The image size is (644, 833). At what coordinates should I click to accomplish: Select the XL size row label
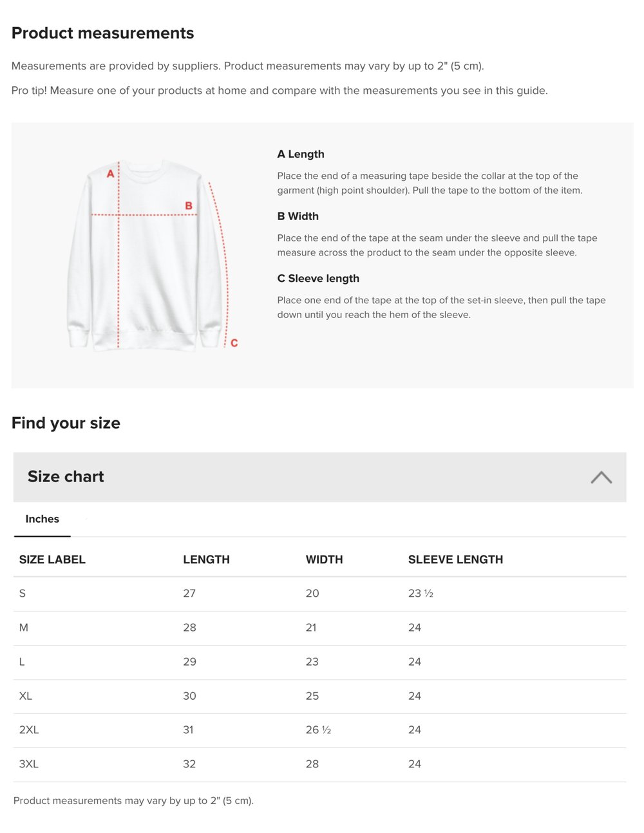coord(26,696)
